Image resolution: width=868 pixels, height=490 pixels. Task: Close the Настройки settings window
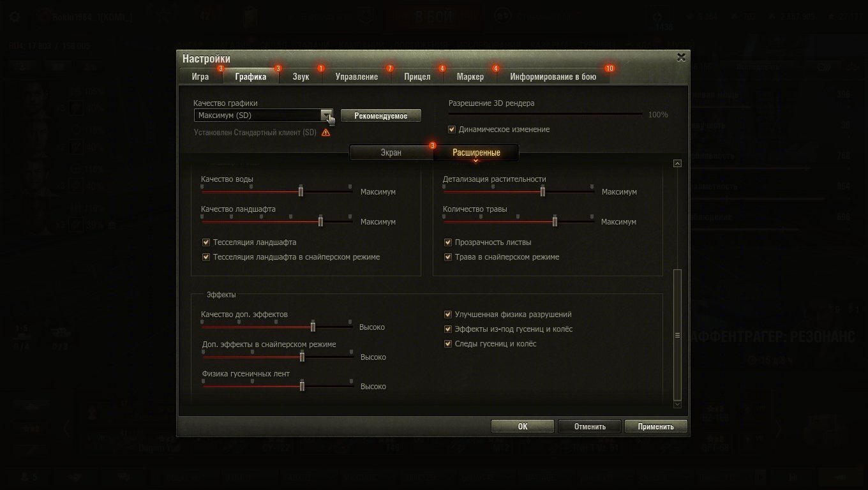pyautogui.click(x=681, y=57)
